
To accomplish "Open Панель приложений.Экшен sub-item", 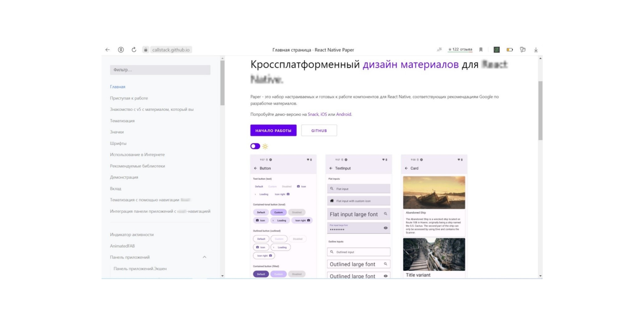I will tap(140, 269).
